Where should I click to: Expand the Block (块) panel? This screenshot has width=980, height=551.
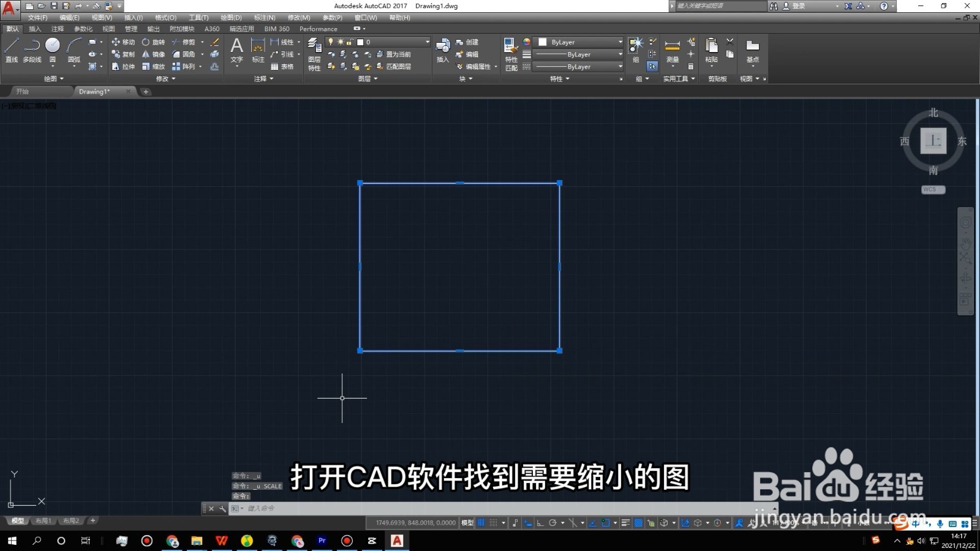pyautogui.click(x=466, y=78)
